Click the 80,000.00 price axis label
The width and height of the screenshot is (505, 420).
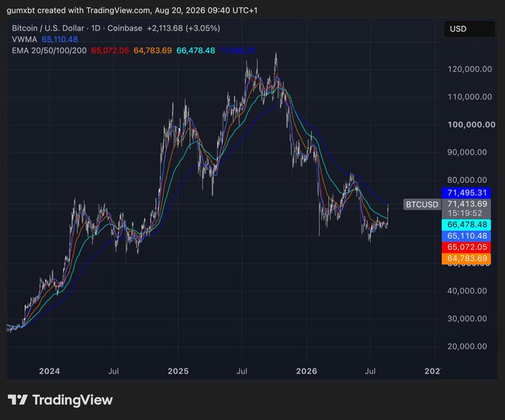[467, 180]
